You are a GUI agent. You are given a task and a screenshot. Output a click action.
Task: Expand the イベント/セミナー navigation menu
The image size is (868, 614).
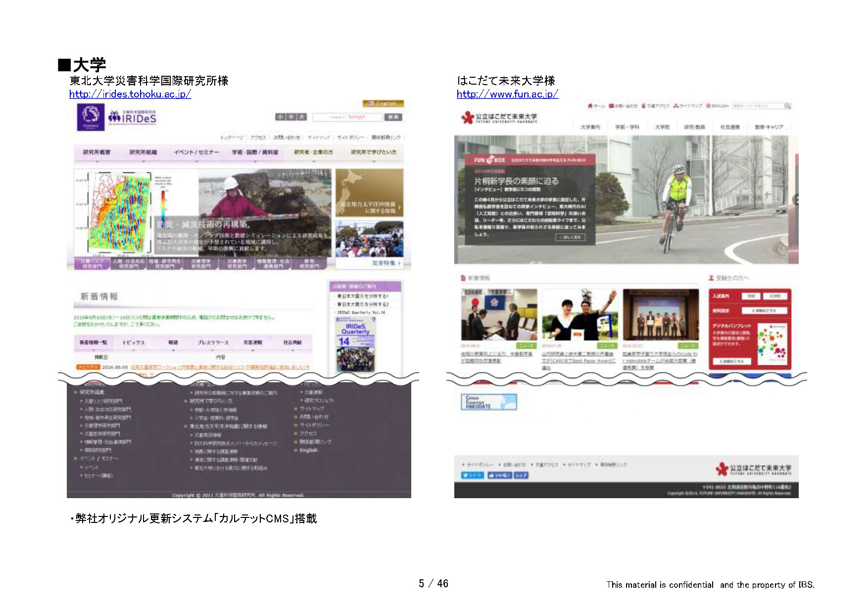196,153
